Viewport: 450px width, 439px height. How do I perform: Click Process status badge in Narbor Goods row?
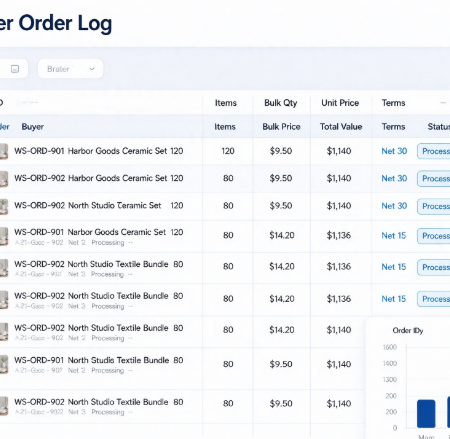[434, 236]
